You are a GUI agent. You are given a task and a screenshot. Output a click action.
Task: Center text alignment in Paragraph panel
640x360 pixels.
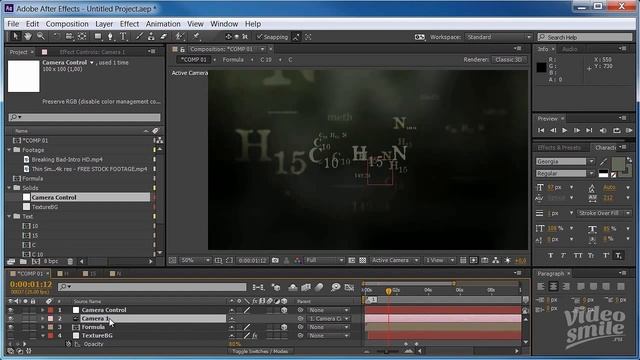[x=553, y=287]
